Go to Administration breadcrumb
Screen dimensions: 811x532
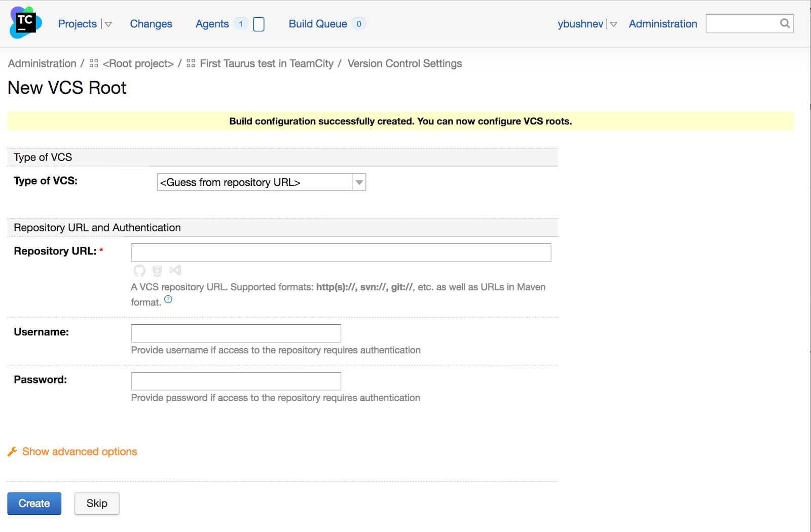(42, 63)
